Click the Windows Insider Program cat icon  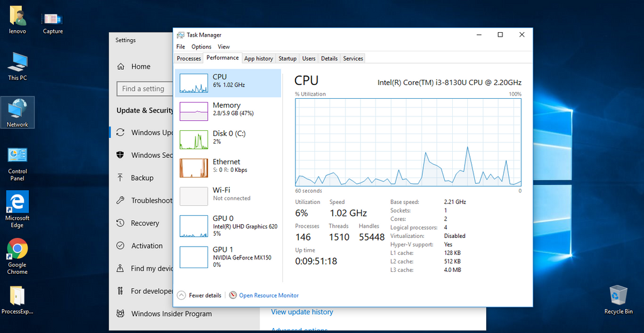(x=120, y=313)
